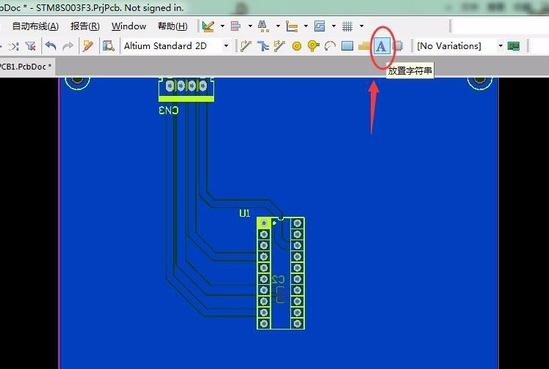Open the 自动布线(A) menu
549x369 pixels.
[35, 26]
